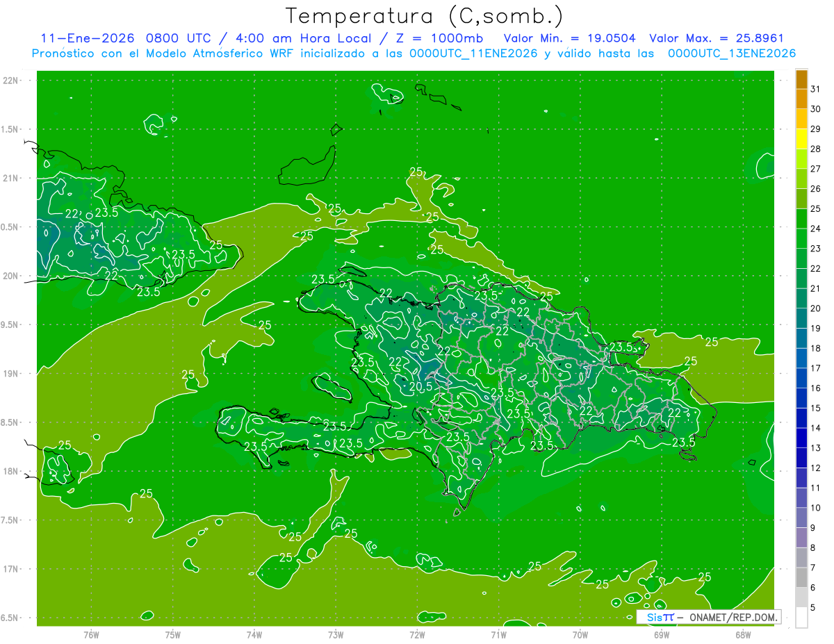Click the '70W' longitude label
834x644 pixels.
(x=580, y=635)
